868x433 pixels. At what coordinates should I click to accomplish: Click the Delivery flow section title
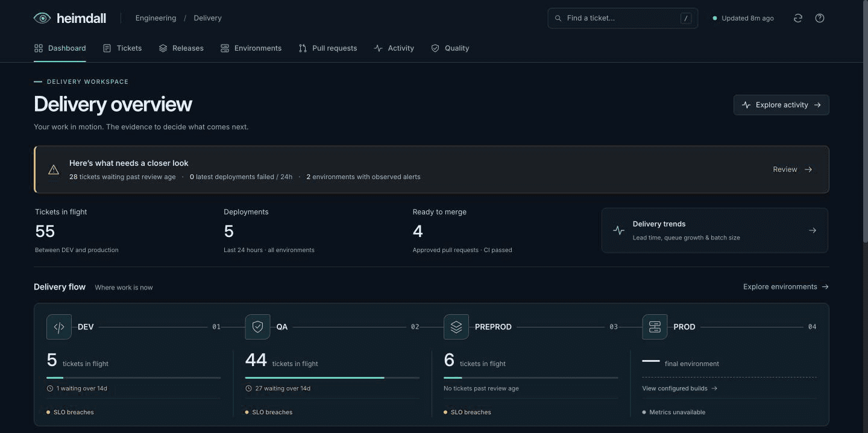coord(60,287)
